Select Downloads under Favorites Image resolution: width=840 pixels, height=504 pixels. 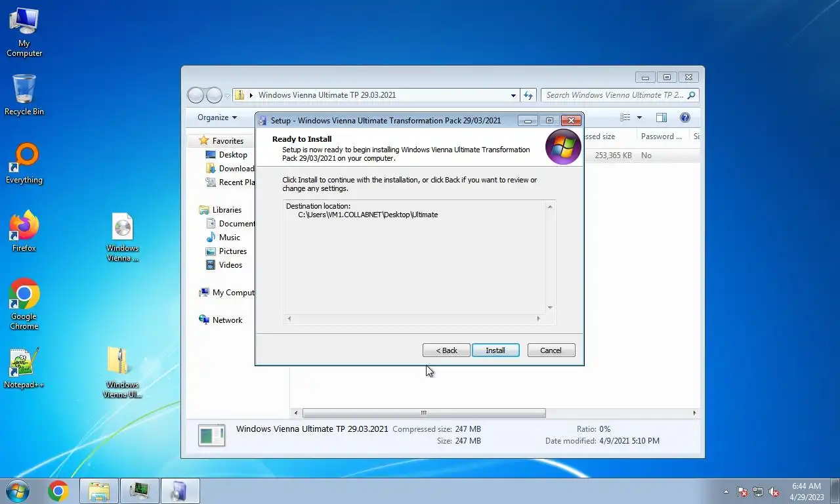click(x=229, y=169)
